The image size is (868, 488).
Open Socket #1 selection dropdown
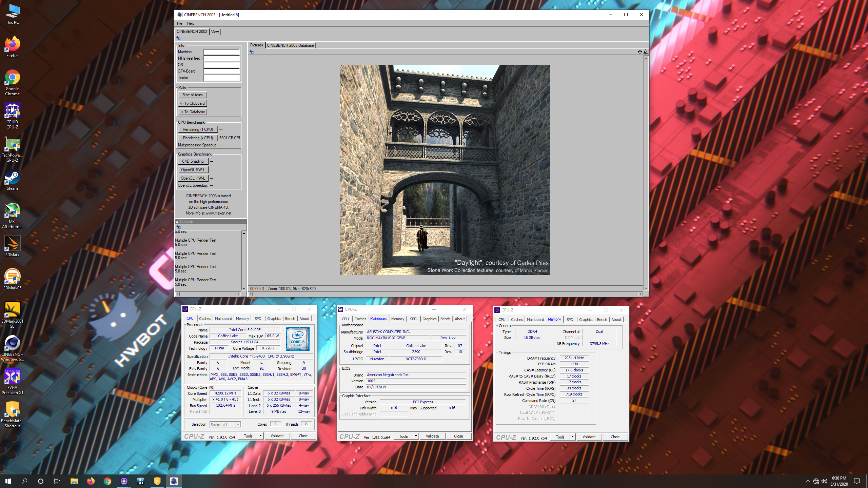(225, 425)
